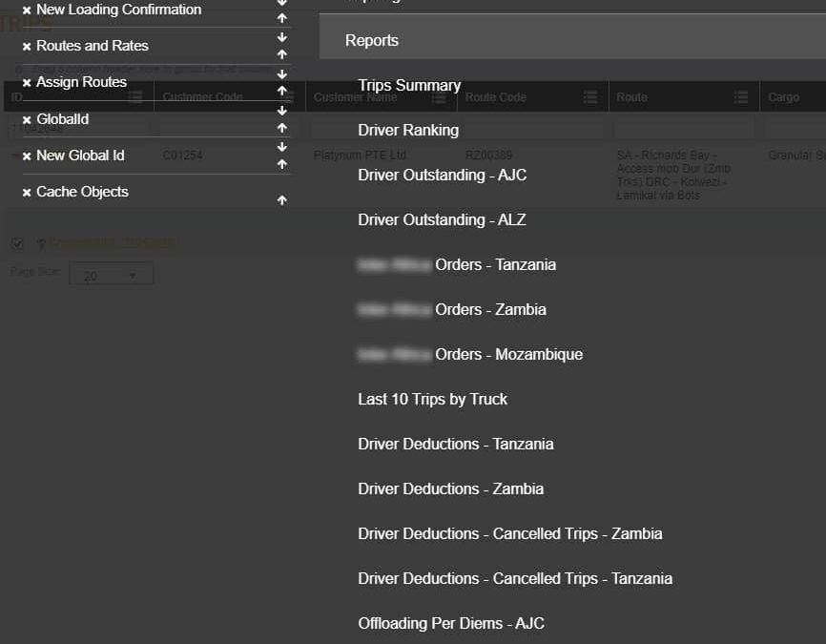Remove the Assign Routes item
Image resolution: width=826 pixels, height=644 pixels.
pos(27,83)
